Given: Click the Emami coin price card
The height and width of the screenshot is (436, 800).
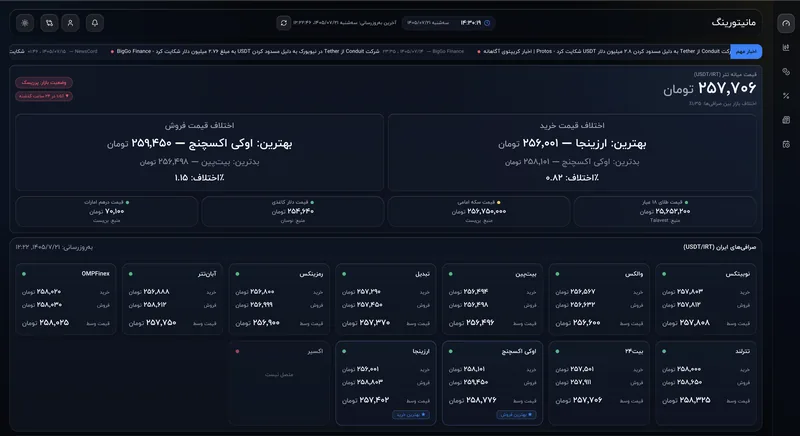Looking at the screenshot, I should pos(479,211).
